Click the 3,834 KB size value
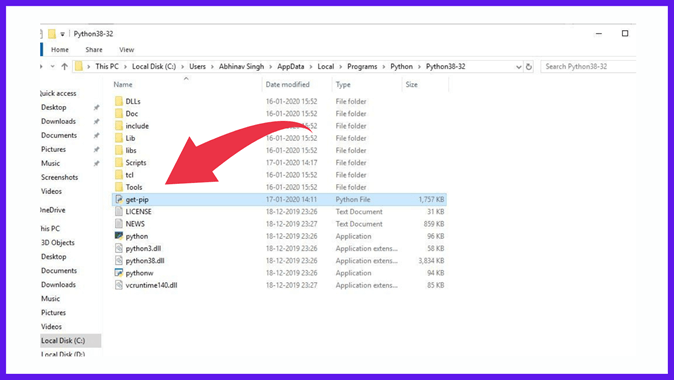Screen dimensions: 674x380 [x=431, y=260]
